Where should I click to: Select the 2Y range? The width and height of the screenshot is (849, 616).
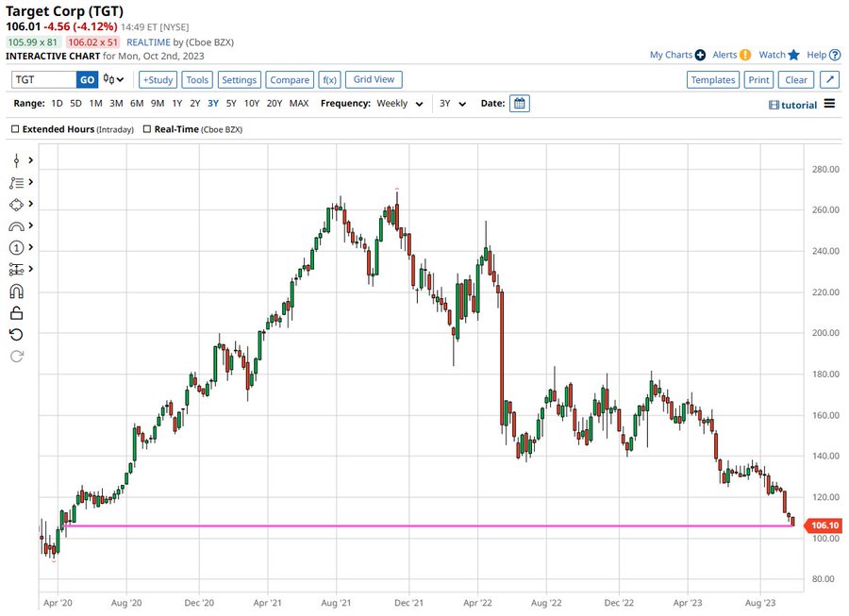tap(195, 104)
